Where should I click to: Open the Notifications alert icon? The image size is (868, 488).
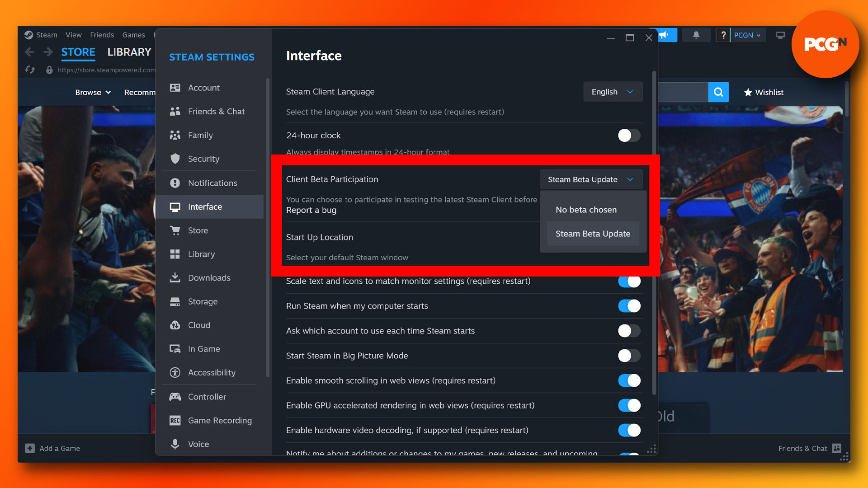click(x=175, y=183)
